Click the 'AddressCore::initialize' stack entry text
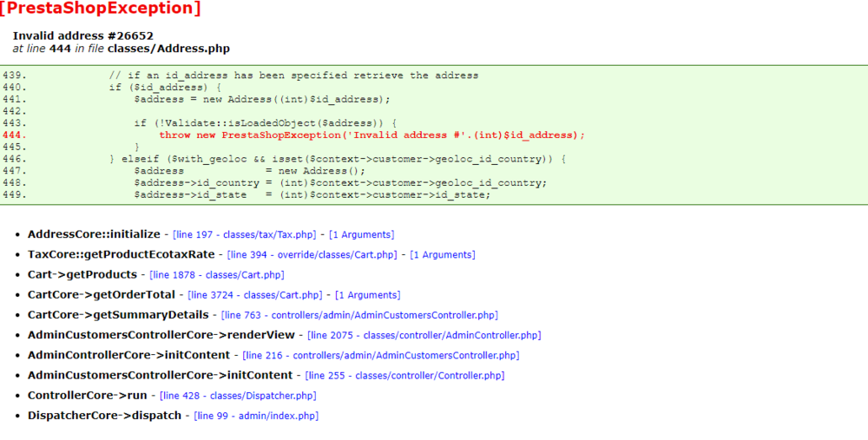 pos(94,234)
